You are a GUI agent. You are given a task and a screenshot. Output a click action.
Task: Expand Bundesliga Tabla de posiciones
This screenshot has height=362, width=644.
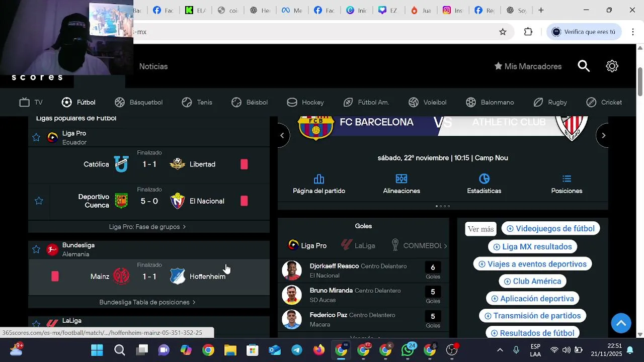[x=147, y=302]
